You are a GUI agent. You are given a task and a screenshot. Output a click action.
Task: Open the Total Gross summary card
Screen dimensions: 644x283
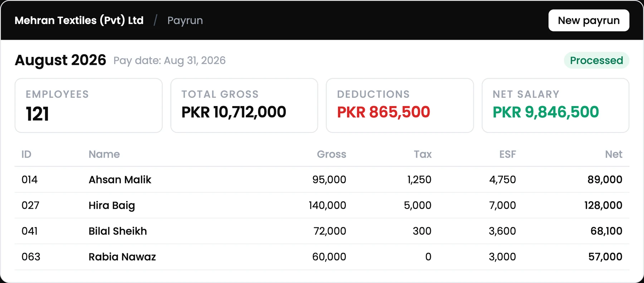[244, 105]
